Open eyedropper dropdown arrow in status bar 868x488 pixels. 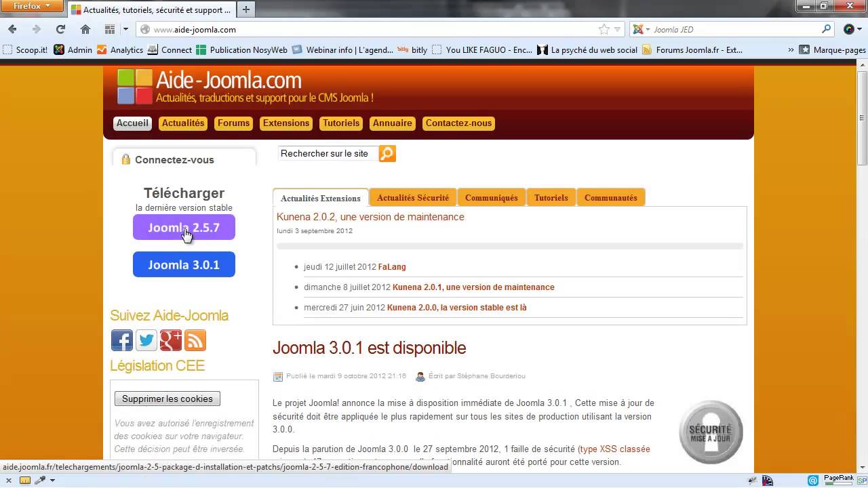(52, 481)
